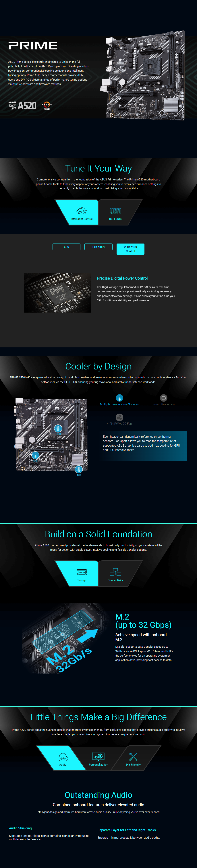
Task: Switch to the UEFI BIOS tab
Action: point(115,212)
